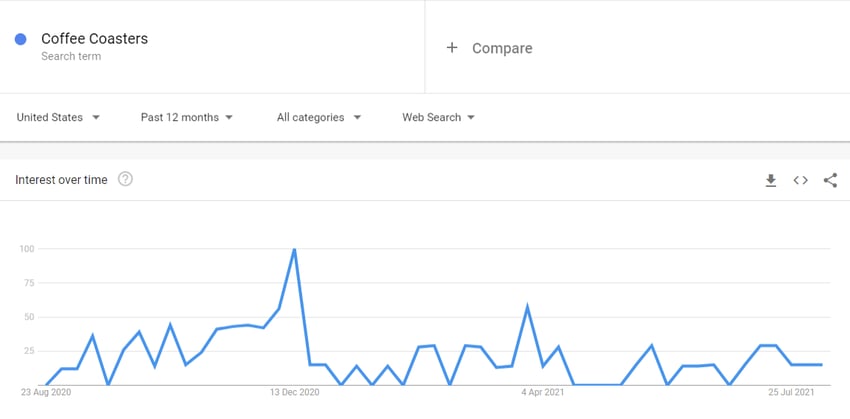Click the blue dot beside Coffee Coasters
Viewport: 850px width, 419px height.
[x=21, y=39]
